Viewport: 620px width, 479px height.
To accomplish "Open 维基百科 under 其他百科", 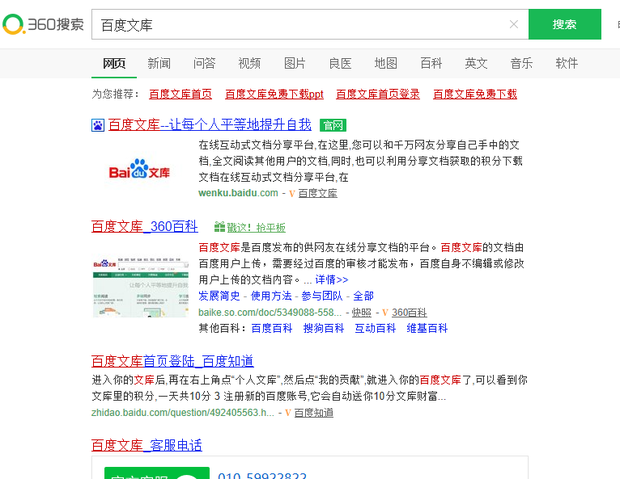I will [427, 328].
